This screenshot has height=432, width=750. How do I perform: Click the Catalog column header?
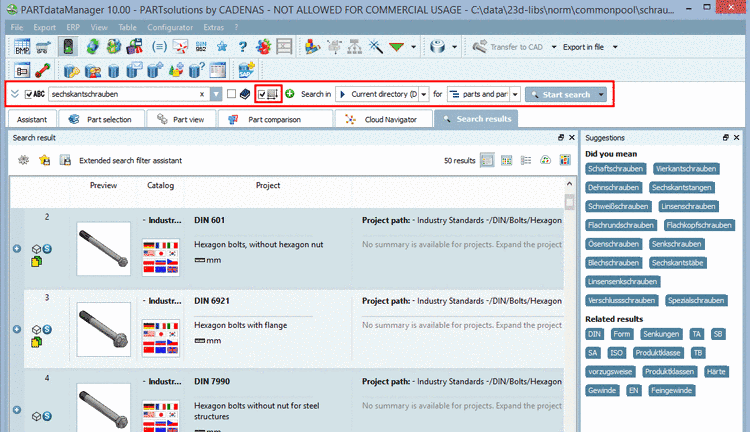point(160,185)
